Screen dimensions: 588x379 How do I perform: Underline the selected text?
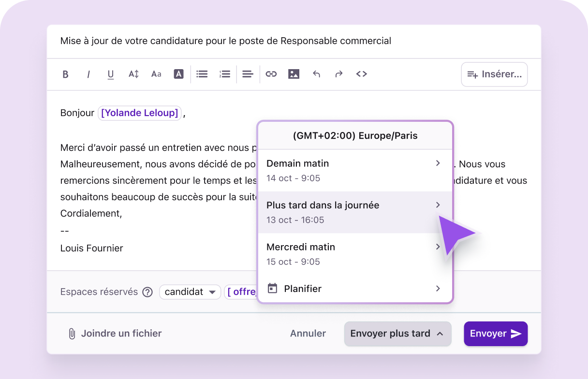(x=110, y=74)
